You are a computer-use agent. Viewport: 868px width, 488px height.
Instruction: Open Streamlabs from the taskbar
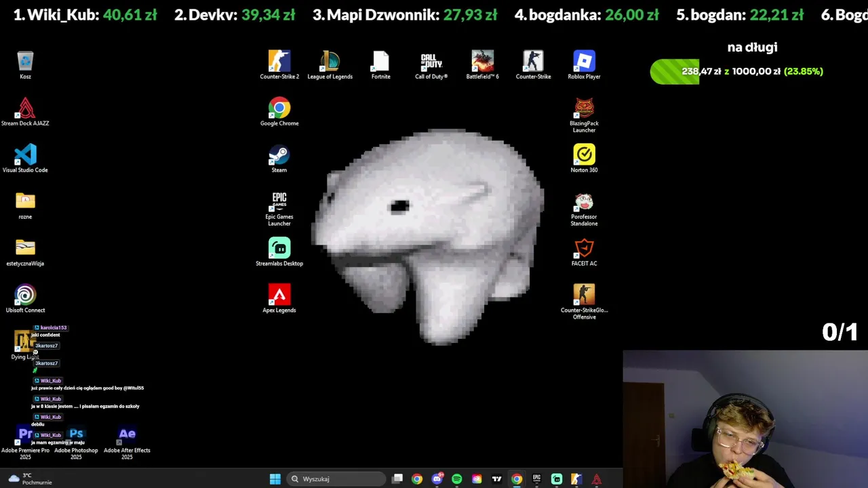tap(557, 479)
